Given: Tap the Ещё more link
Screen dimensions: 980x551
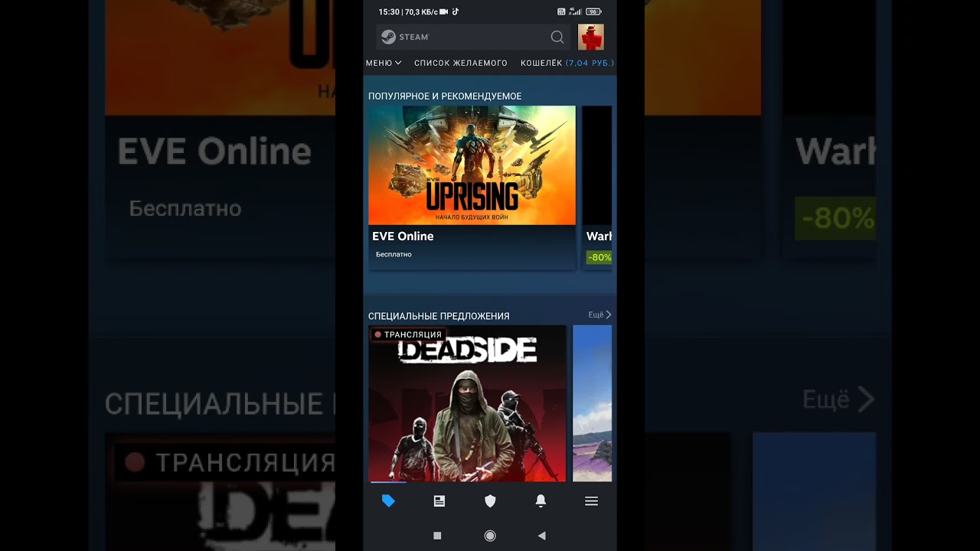Looking at the screenshot, I should 599,315.
